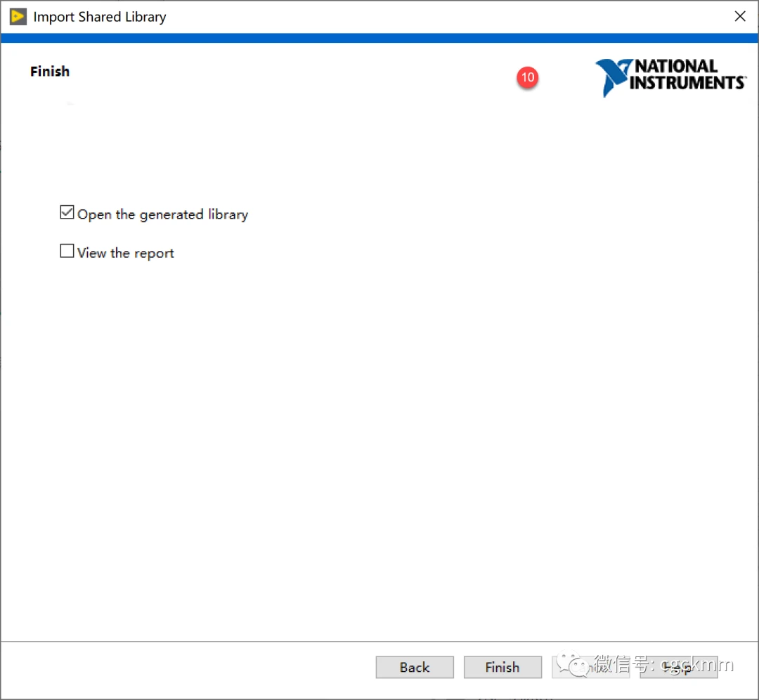Click the blue banner strip under the title bar
Viewport: 759px width, 700px height.
379,38
